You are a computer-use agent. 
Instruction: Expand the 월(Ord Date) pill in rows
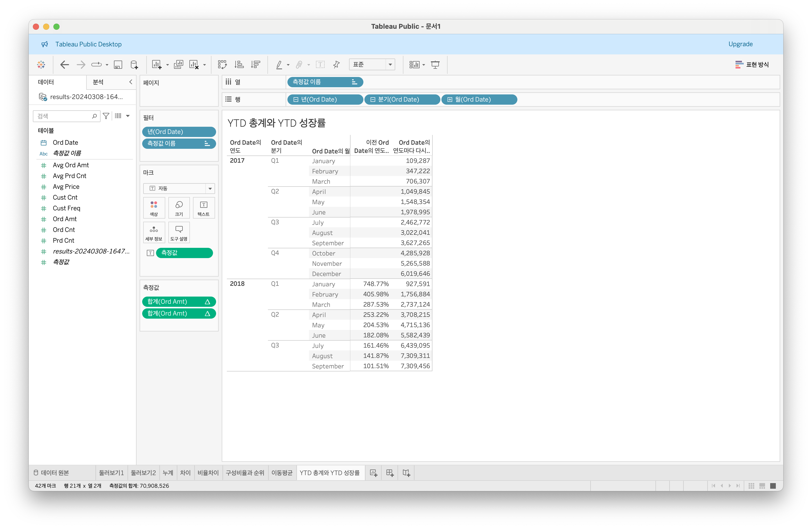450,100
